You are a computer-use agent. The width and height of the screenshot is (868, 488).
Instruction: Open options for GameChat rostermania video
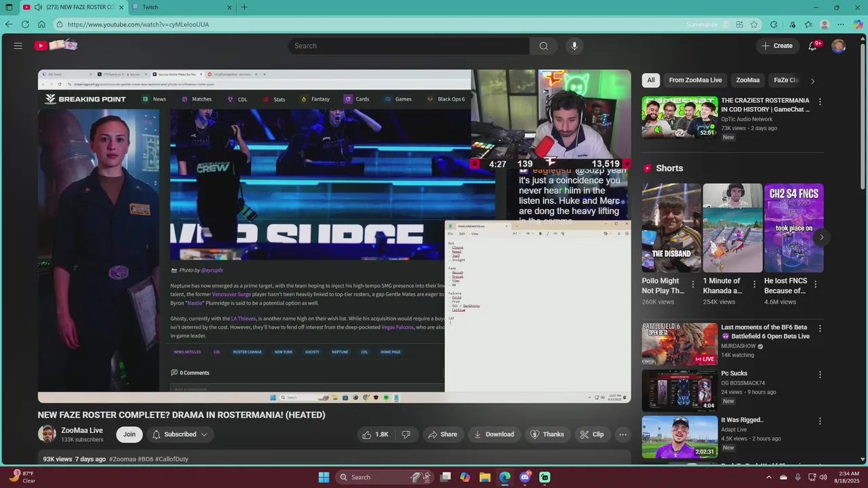point(820,102)
